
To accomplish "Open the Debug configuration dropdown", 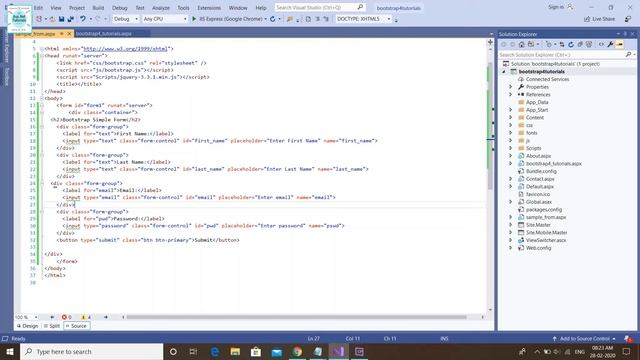I will pos(126,19).
